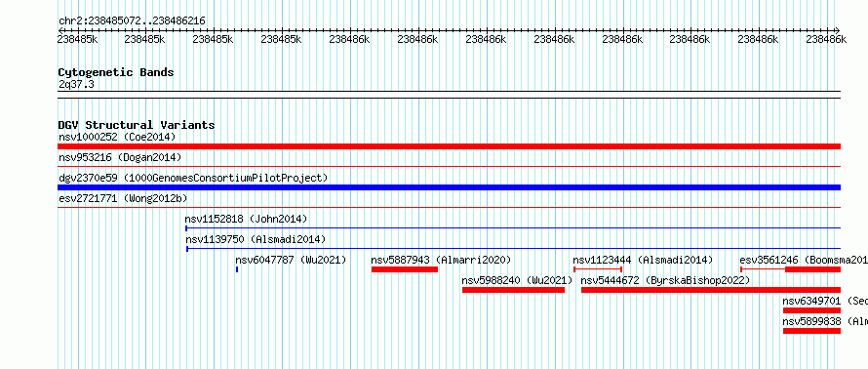The height and width of the screenshot is (369, 868).
Task: Open the nsv5444672 (ByrskaBishop2022) variant label
Action: pos(665,280)
